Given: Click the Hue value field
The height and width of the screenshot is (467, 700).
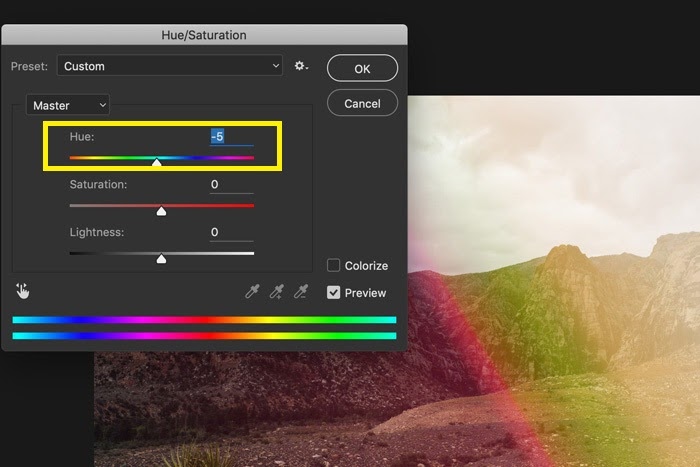Looking at the screenshot, I should coord(230,136).
